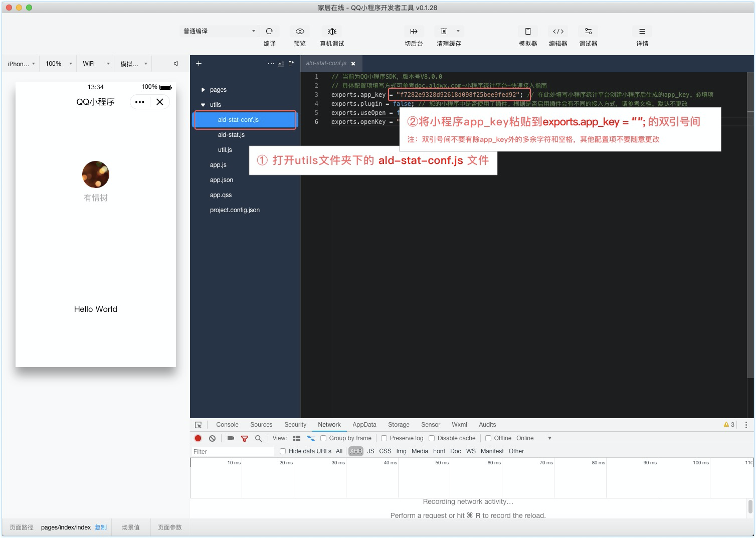Click the copy (复制) page path link

pos(101,527)
